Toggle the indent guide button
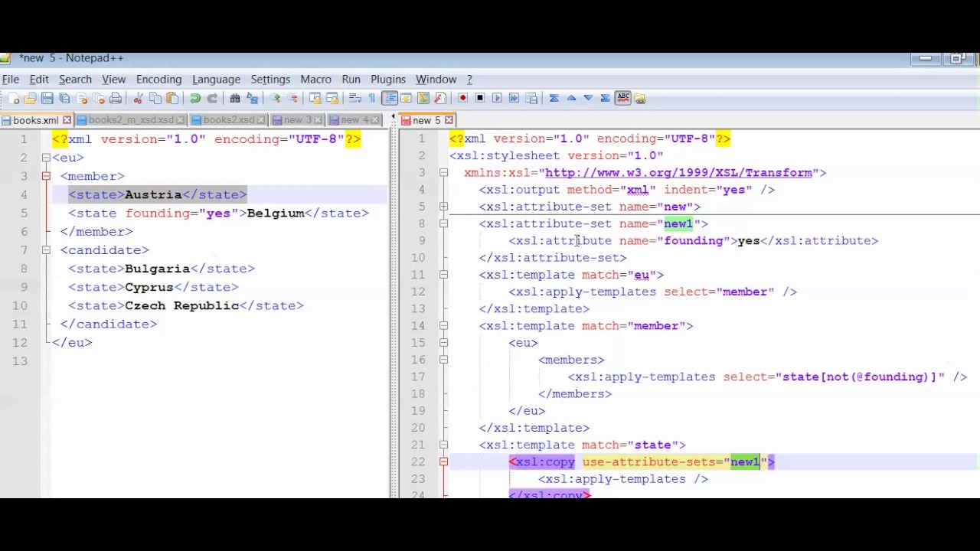Screen dimensions: 980x551 [390, 98]
